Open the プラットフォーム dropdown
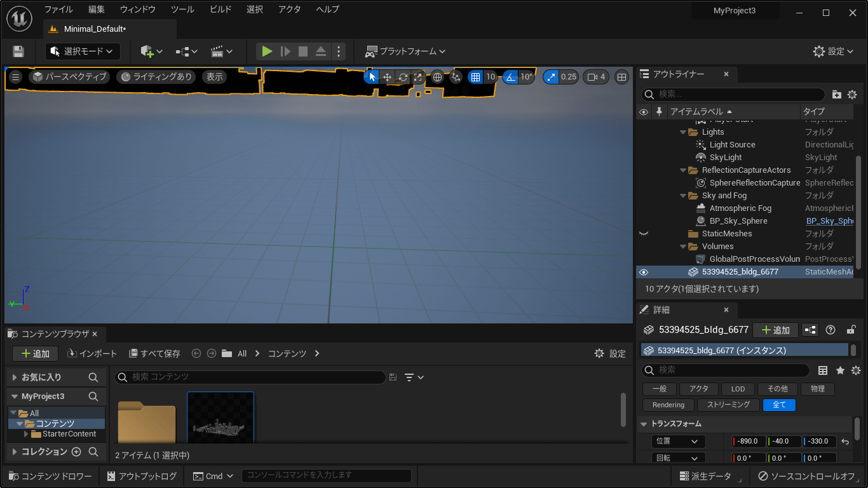The image size is (868, 488). pos(405,51)
